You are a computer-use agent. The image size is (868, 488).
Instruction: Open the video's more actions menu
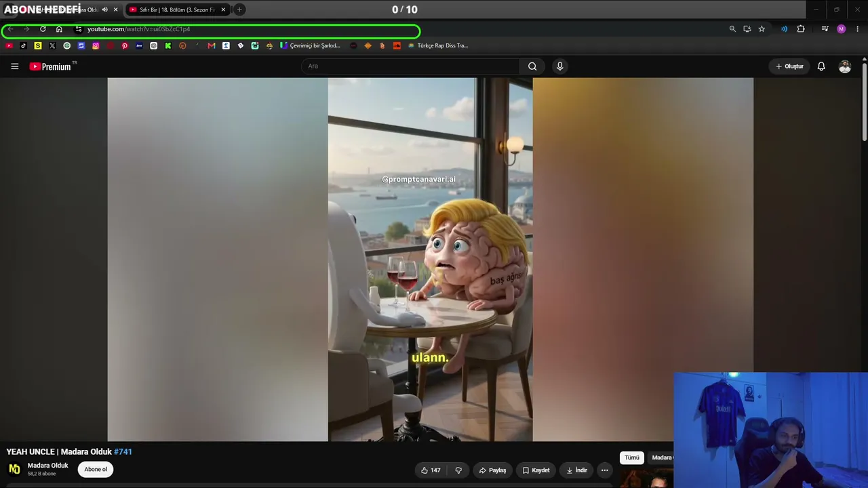pos(605,470)
